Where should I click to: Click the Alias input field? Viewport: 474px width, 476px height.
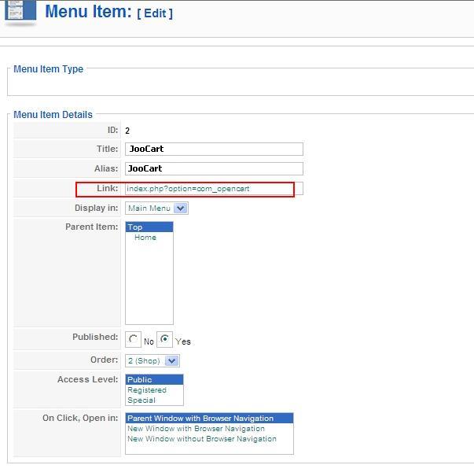[214, 168]
